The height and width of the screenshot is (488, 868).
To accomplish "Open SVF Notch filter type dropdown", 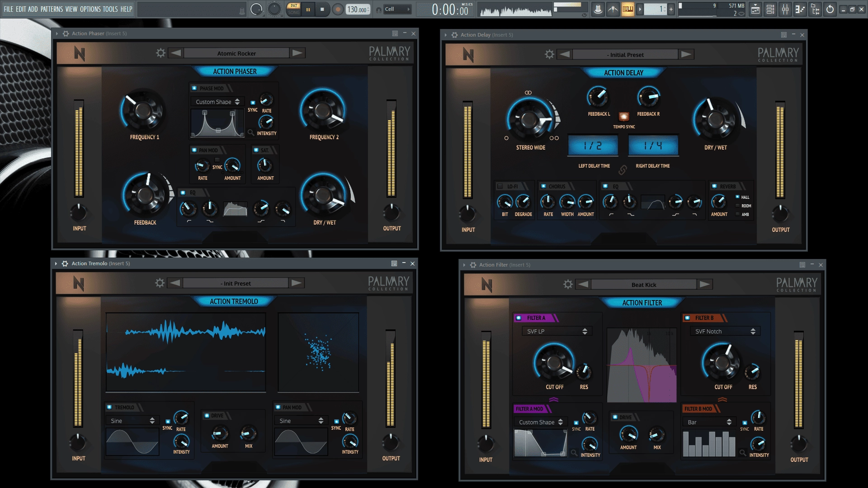I will click(x=725, y=331).
